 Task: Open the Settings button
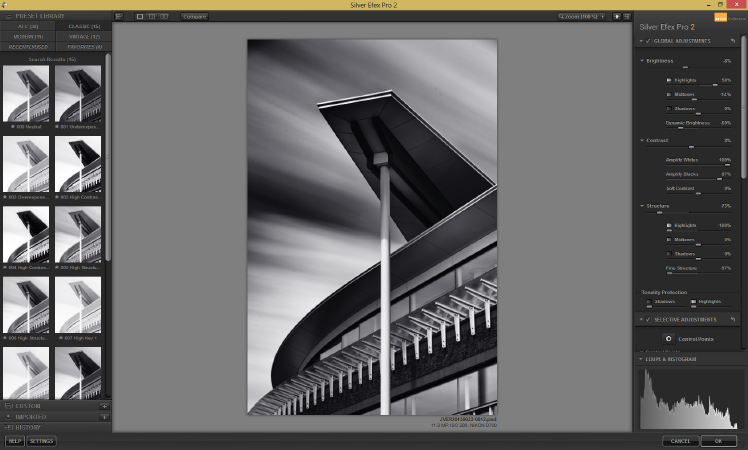(x=42, y=441)
